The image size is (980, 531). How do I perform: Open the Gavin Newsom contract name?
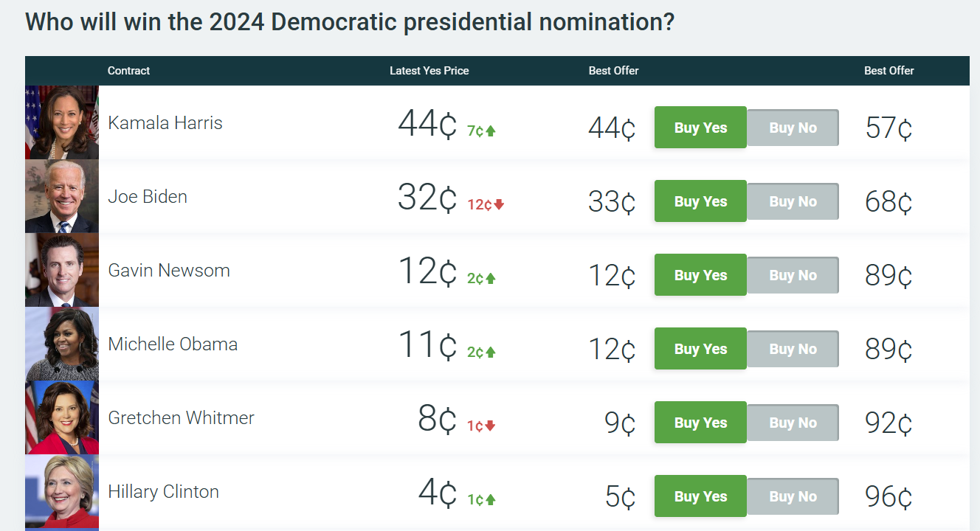169,271
